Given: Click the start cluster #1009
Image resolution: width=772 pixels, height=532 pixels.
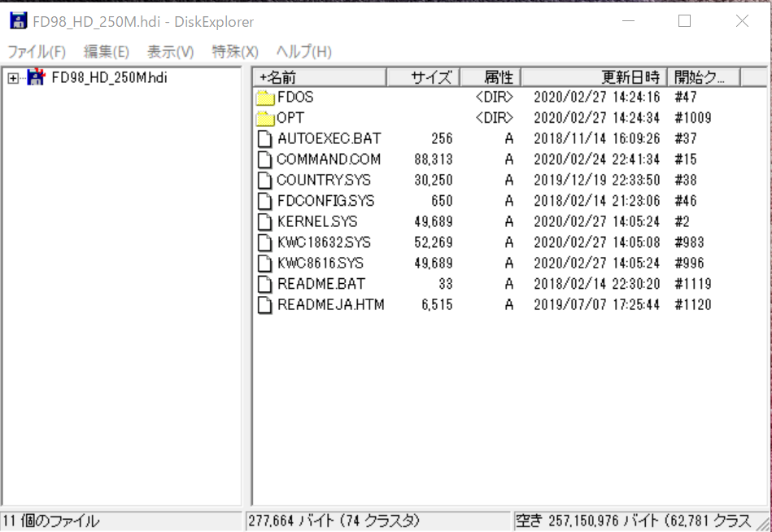Looking at the screenshot, I should (x=693, y=118).
